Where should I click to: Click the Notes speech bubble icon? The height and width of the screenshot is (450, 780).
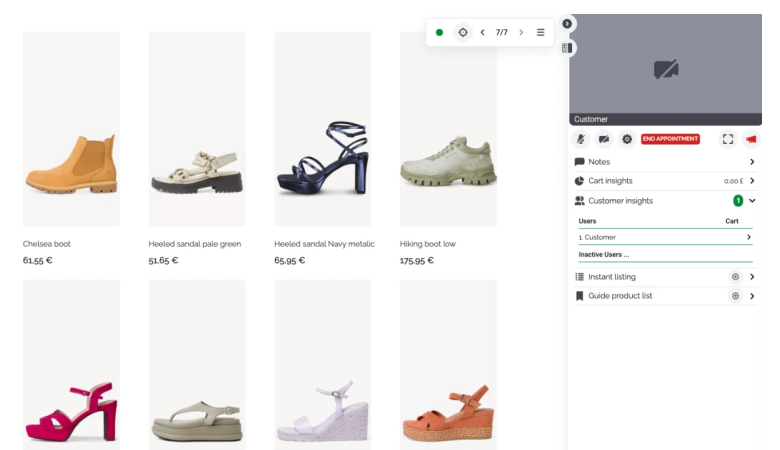pos(580,162)
